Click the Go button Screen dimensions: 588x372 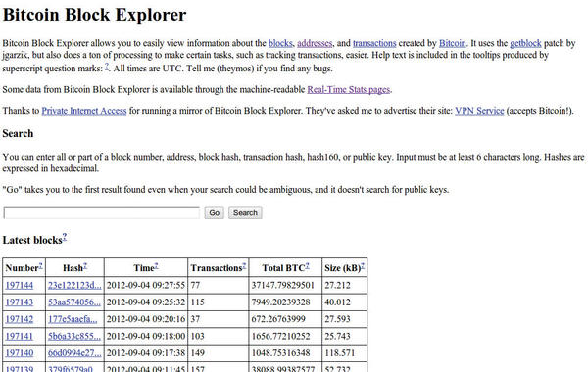coord(214,212)
